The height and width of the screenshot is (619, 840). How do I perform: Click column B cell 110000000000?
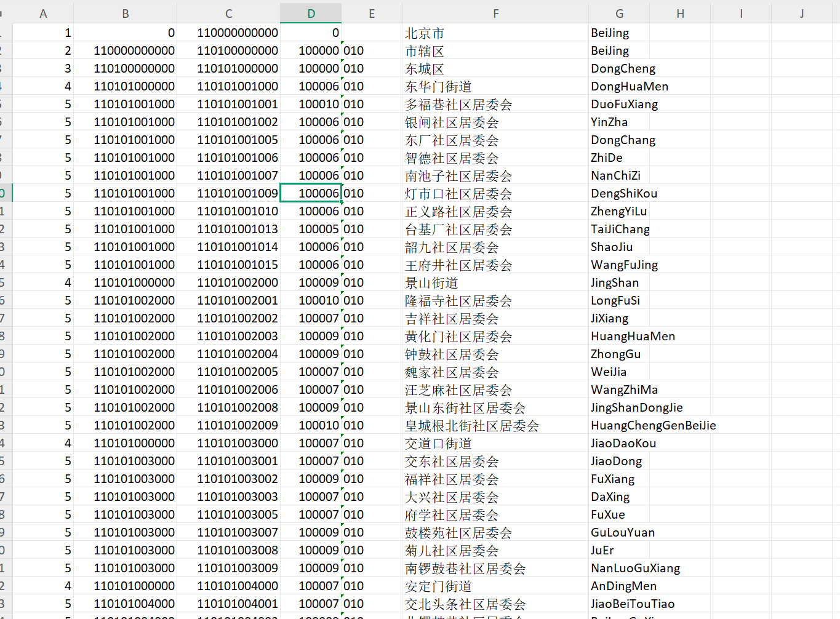point(126,50)
